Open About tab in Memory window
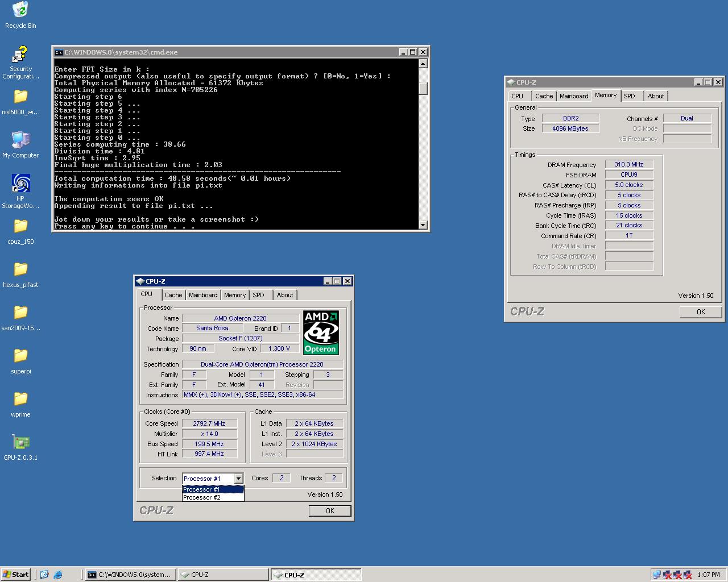728x582 pixels. pos(656,96)
